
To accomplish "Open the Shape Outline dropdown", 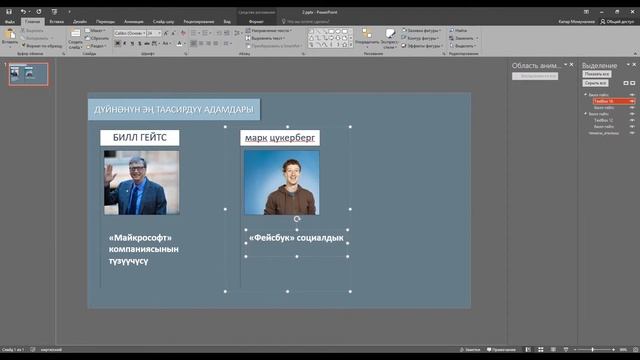I will pos(420,38).
